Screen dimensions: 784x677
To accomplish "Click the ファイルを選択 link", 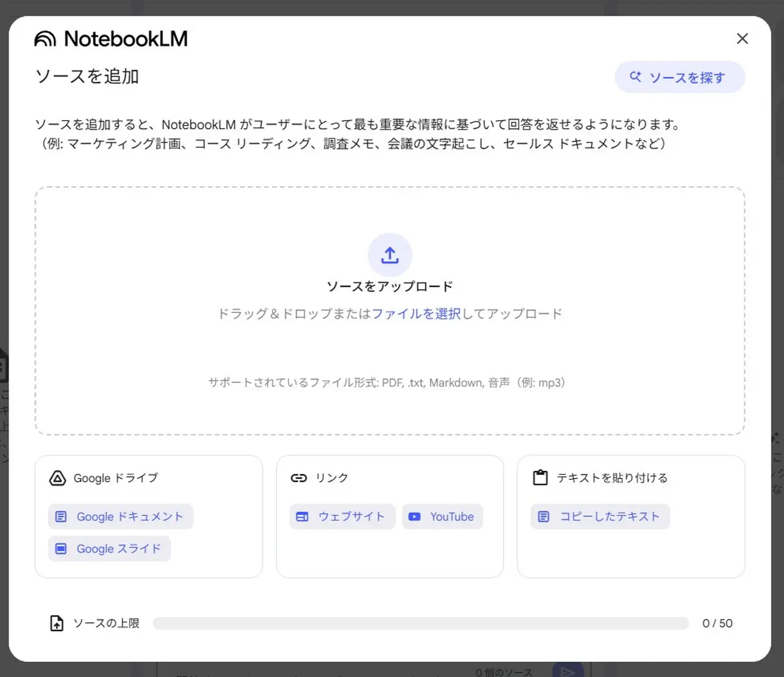I will tap(416, 314).
